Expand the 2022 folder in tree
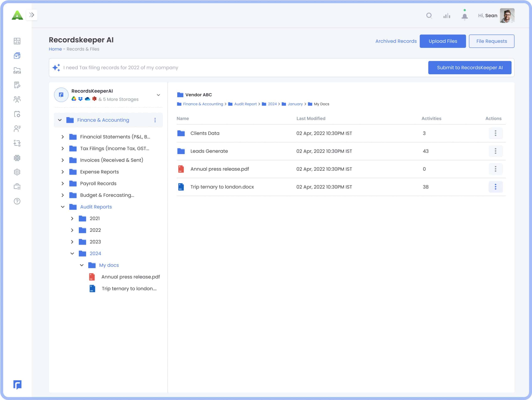 tap(72, 230)
